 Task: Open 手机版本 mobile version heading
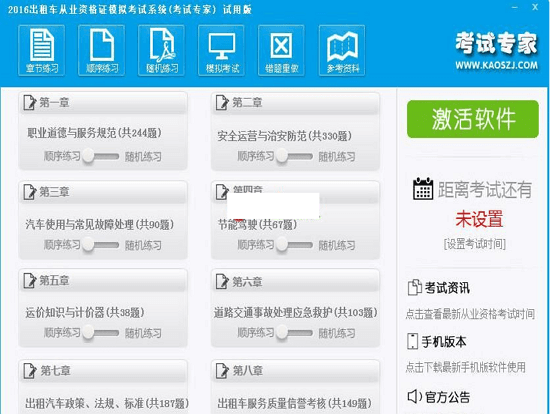pos(443,342)
